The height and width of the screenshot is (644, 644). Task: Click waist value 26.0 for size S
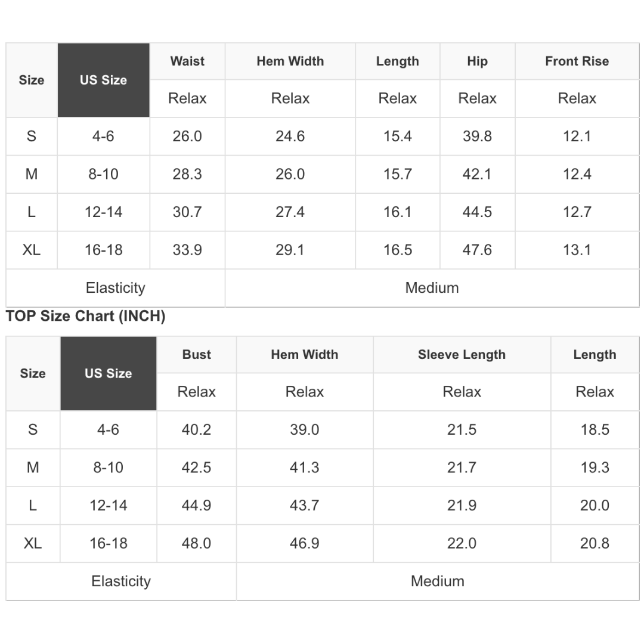point(187,137)
